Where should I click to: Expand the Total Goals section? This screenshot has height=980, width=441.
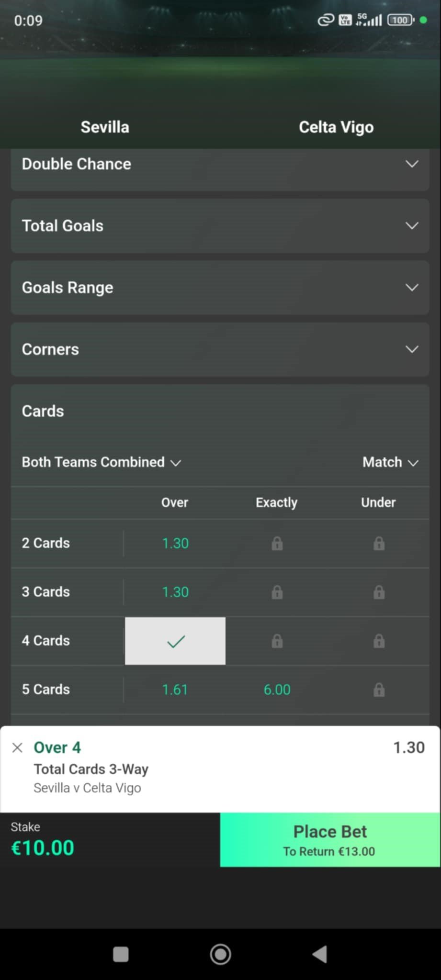point(220,226)
